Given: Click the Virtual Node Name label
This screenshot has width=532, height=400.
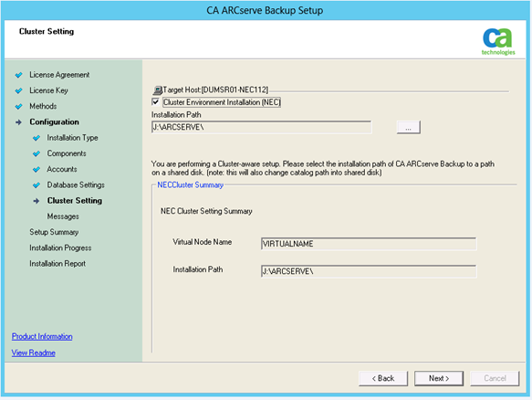Looking at the screenshot, I should point(203,242).
